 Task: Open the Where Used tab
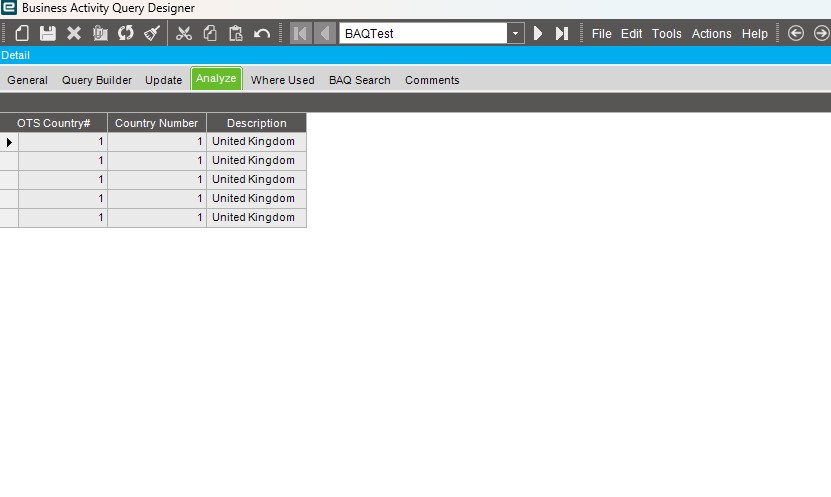coord(282,80)
